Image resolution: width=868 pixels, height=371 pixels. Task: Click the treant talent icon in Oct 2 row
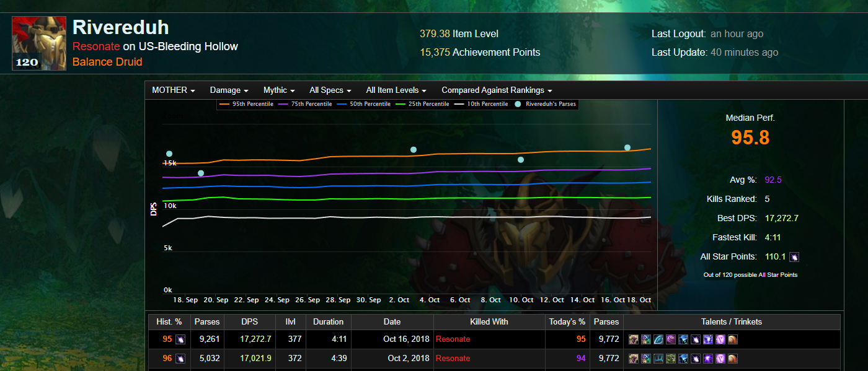click(x=634, y=359)
